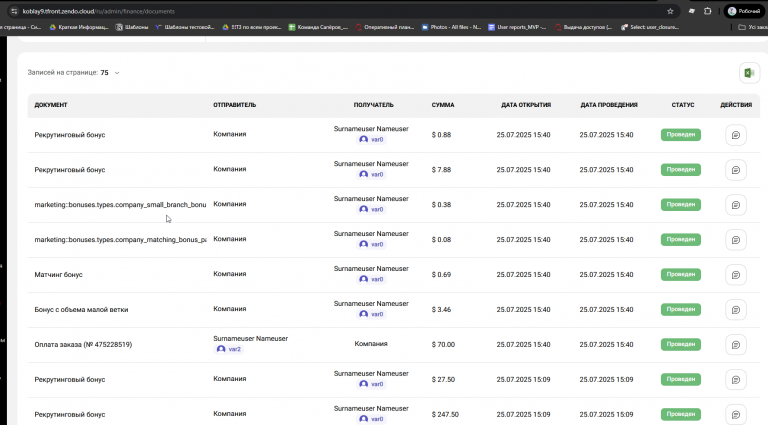Open the 'Photos - All files' bookmark

pyautogui.click(x=452, y=27)
